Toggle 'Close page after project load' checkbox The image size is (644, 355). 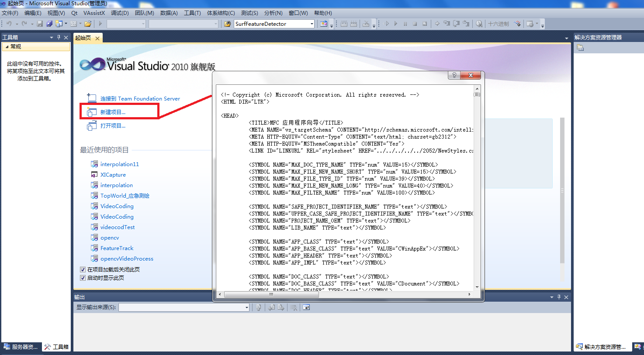(x=83, y=270)
